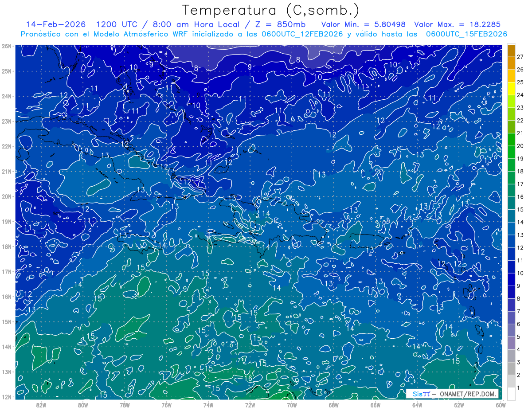
Task: Pick the dark blue 10 color bar segment
Action: click(511, 266)
